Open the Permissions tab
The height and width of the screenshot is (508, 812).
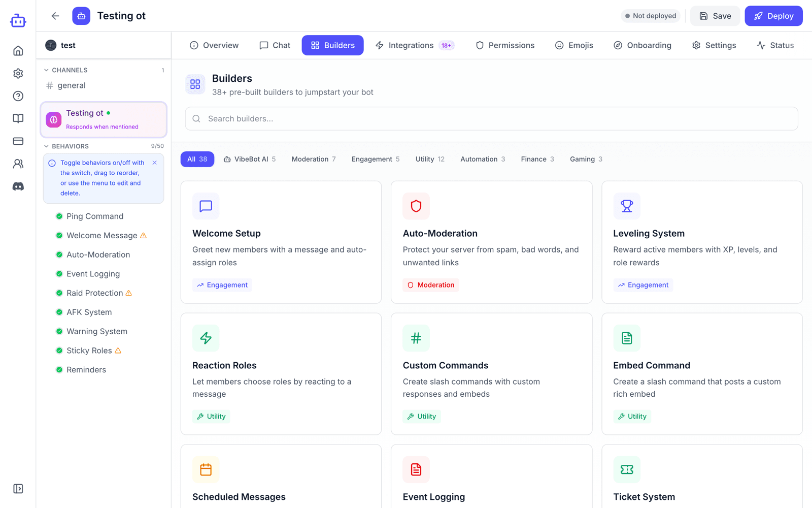pos(505,45)
